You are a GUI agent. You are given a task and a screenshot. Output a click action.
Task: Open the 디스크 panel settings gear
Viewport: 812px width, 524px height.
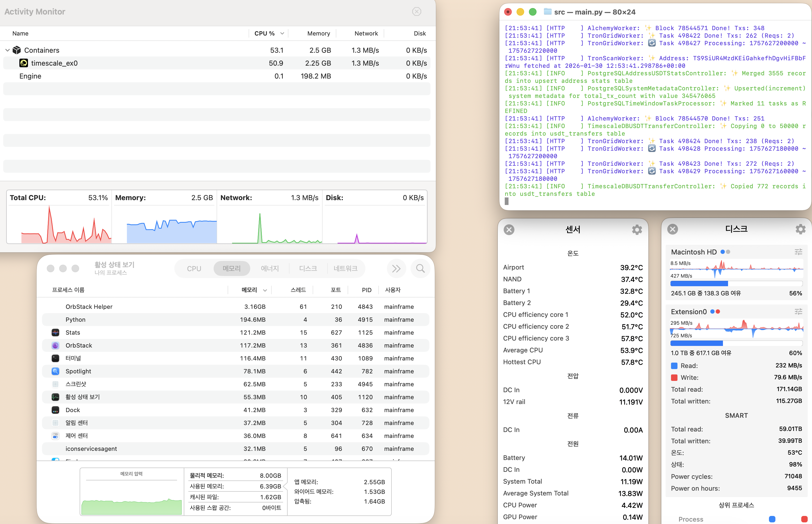point(800,229)
